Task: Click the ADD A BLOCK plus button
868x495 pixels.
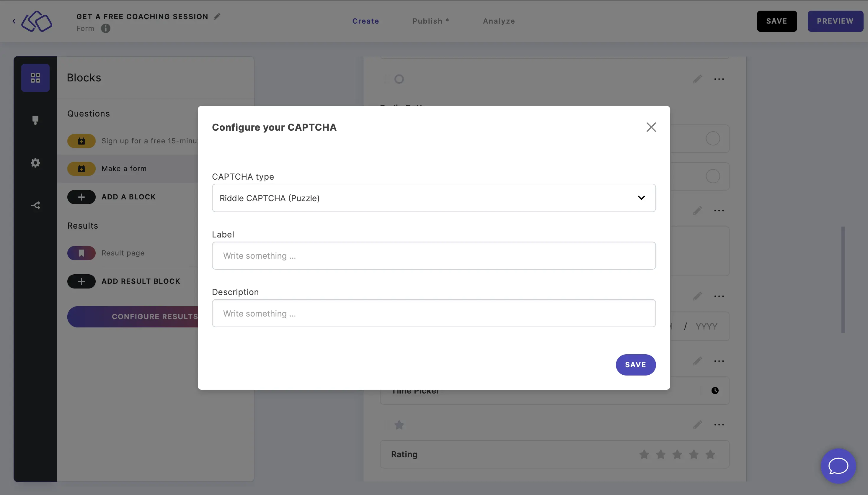Action: coord(81,197)
